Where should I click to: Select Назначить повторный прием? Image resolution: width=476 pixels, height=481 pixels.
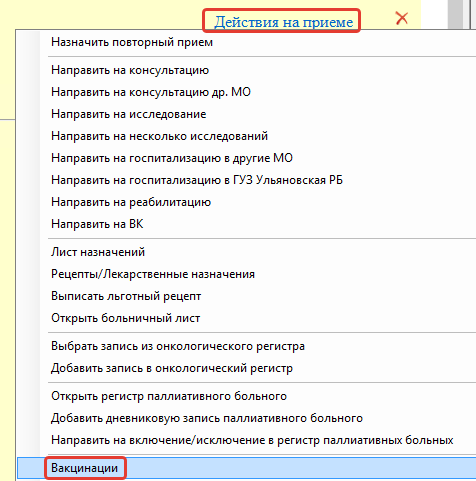coord(247,42)
